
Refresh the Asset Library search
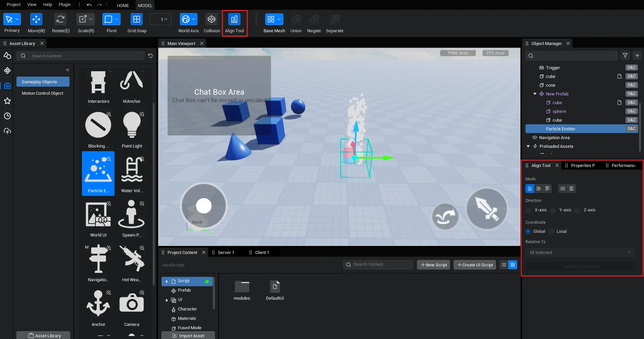150,56
